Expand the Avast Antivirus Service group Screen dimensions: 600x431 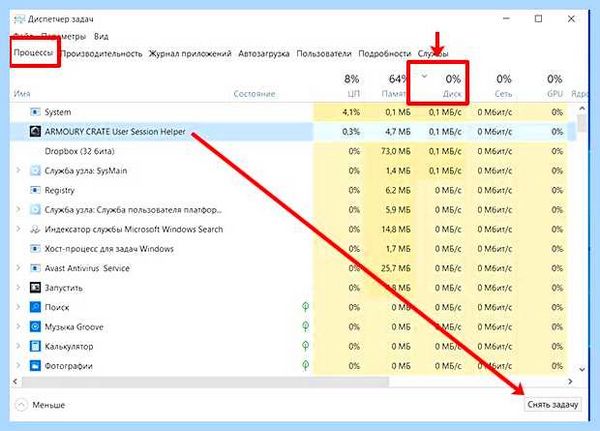click(x=18, y=268)
